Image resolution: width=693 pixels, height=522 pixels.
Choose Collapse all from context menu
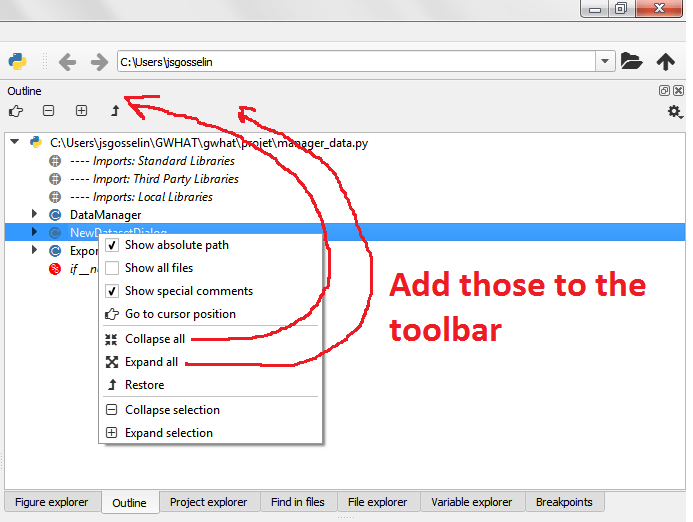pyautogui.click(x=210, y=339)
